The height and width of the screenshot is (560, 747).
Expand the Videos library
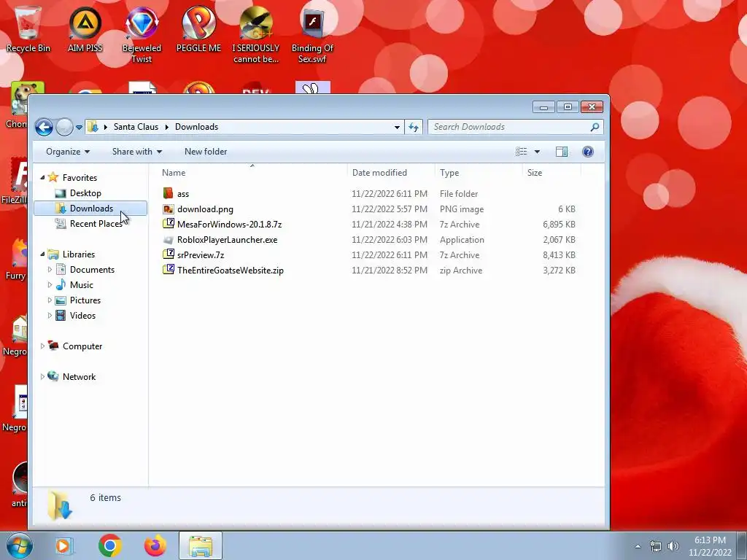coord(50,315)
